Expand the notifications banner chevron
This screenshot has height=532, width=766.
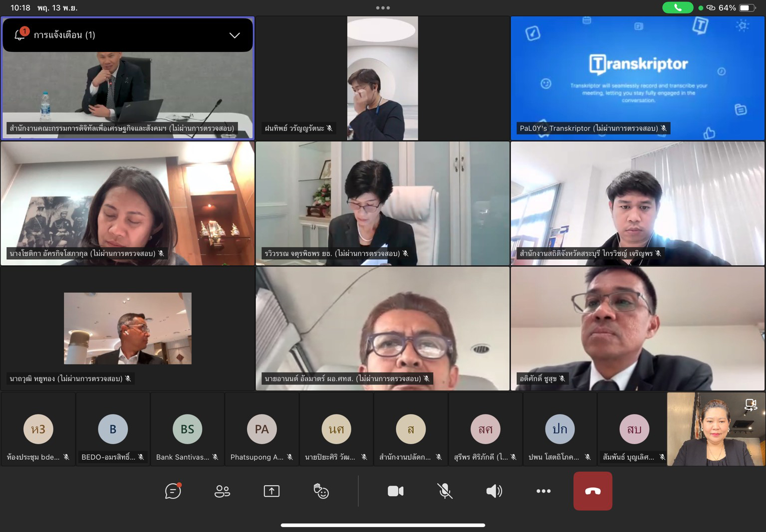click(x=235, y=35)
